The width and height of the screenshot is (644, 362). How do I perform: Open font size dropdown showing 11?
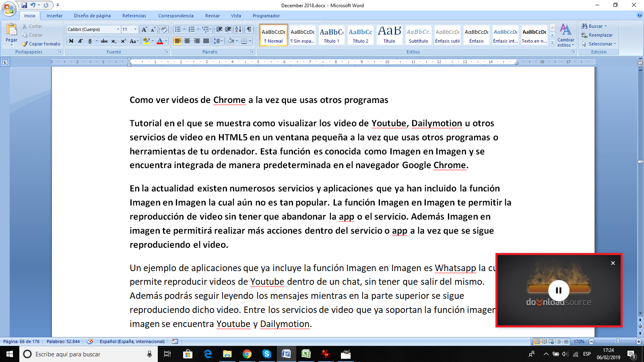[135, 29]
